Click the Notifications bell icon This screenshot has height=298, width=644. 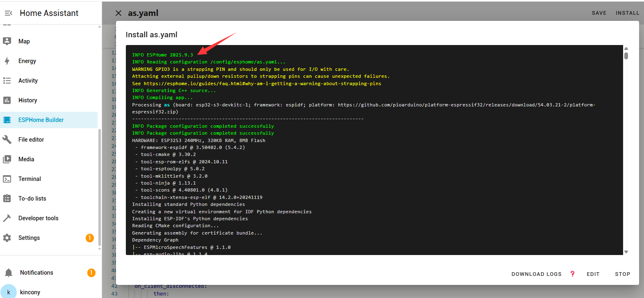tap(9, 273)
